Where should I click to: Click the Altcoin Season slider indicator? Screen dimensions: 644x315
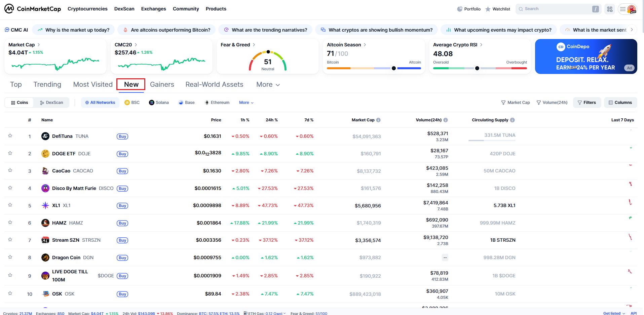pos(394,68)
